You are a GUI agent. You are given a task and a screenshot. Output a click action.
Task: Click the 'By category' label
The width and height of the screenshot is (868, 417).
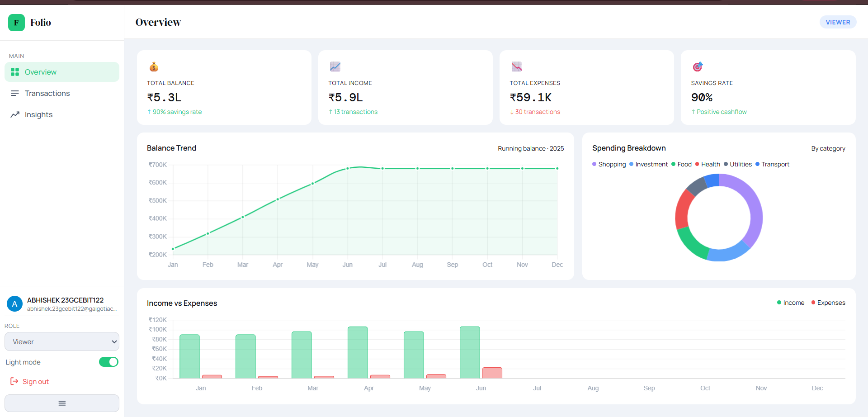828,148
